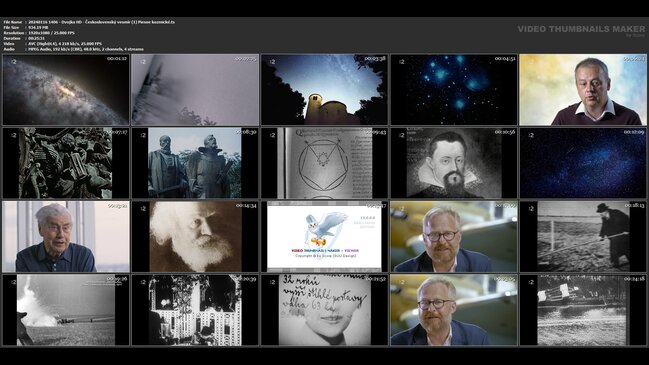Select the geometric diagram book page thumbnail
Screen dimensions: 649x365
pyautogui.click(x=324, y=163)
